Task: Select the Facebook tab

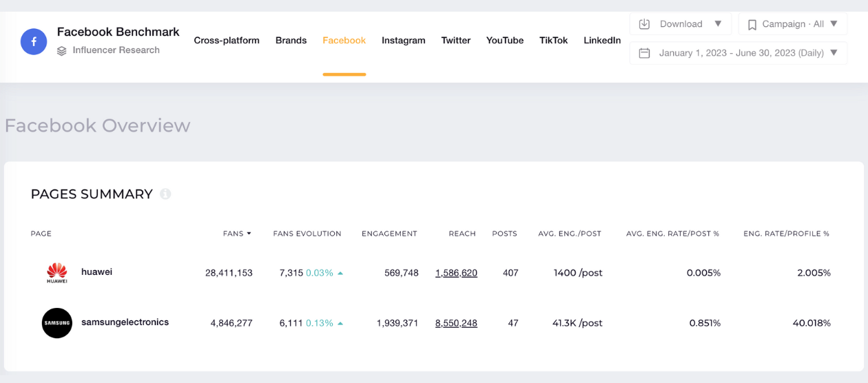Action: (x=344, y=41)
